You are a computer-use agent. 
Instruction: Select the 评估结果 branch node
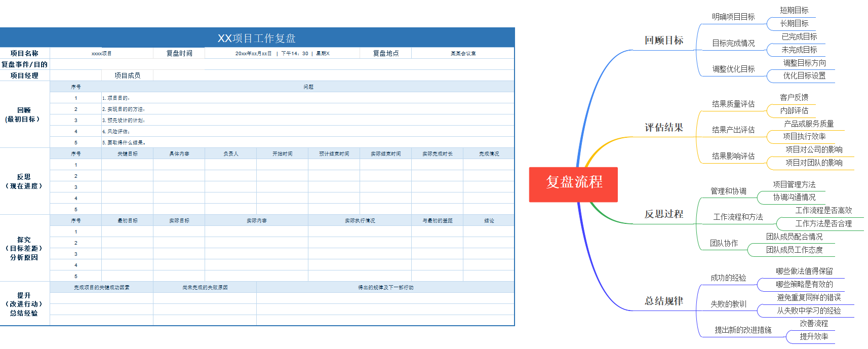pos(663,128)
